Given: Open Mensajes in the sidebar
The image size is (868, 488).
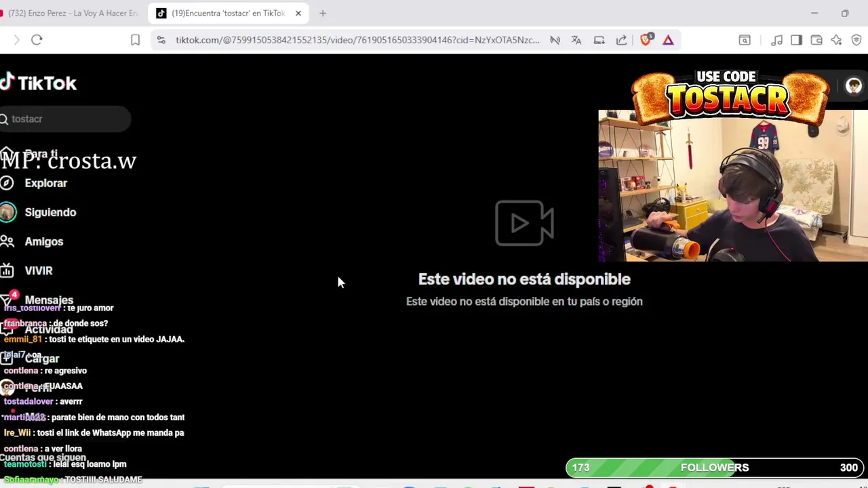Looking at the screenshot, I should coord(49,300).
